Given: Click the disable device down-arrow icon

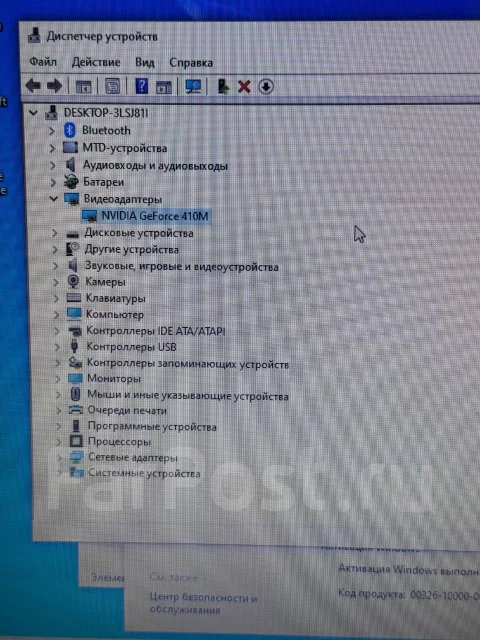Looking at the screenshot, I should (266, 87).
